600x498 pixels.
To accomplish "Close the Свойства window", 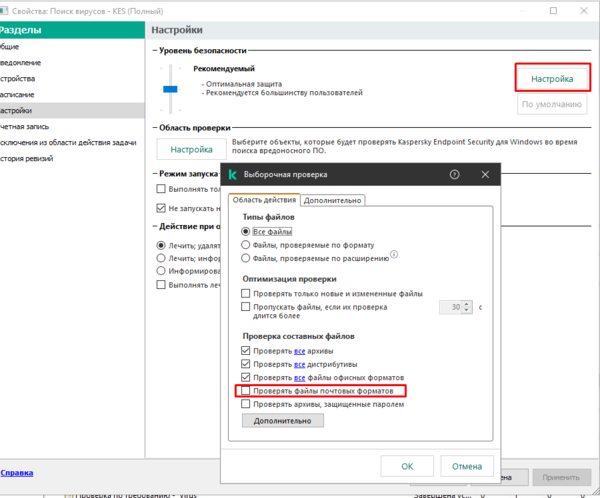I will [x=584, y=11].
